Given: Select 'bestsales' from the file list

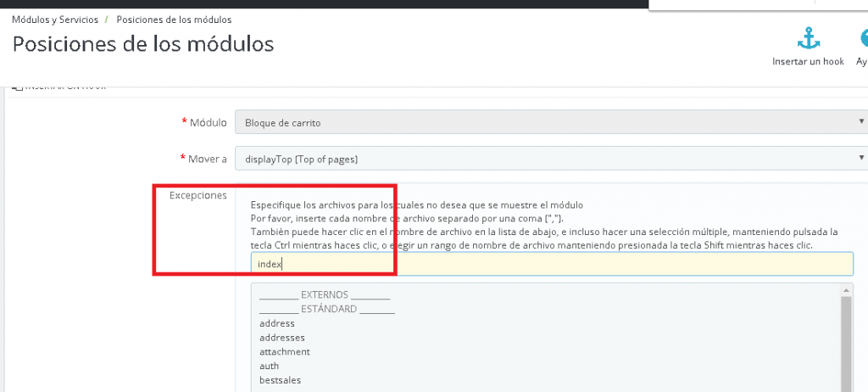Looking at the screenshot, I should [x=280, y=380].
